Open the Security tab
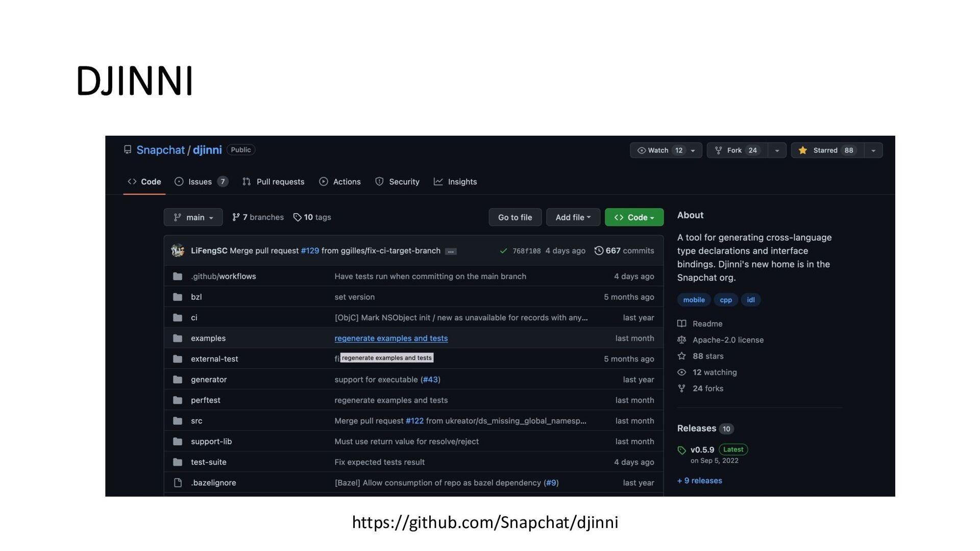980x551 pixels. (x=397, y=182)
